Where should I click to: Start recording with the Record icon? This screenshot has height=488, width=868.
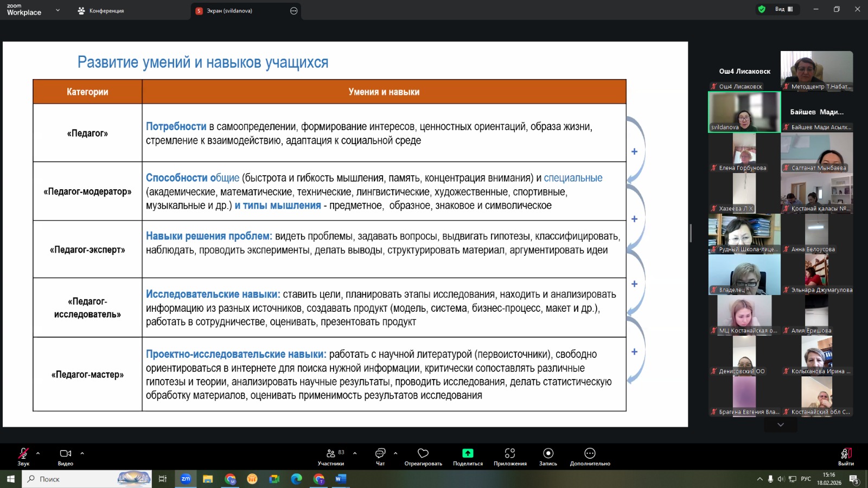[x=548, y=453]
